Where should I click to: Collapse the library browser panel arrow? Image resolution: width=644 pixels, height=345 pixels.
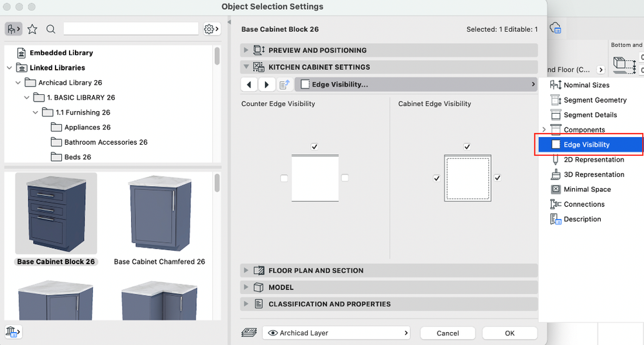(229, 22)
